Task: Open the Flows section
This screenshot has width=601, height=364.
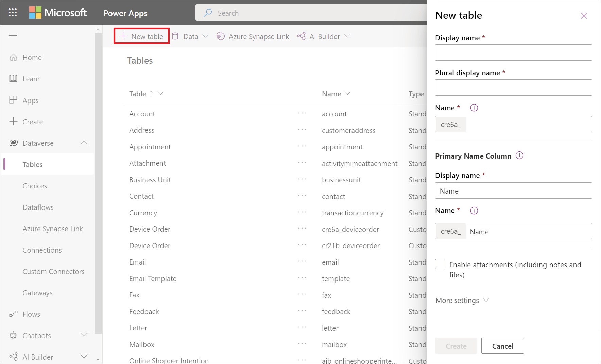Action: (14, 314)
